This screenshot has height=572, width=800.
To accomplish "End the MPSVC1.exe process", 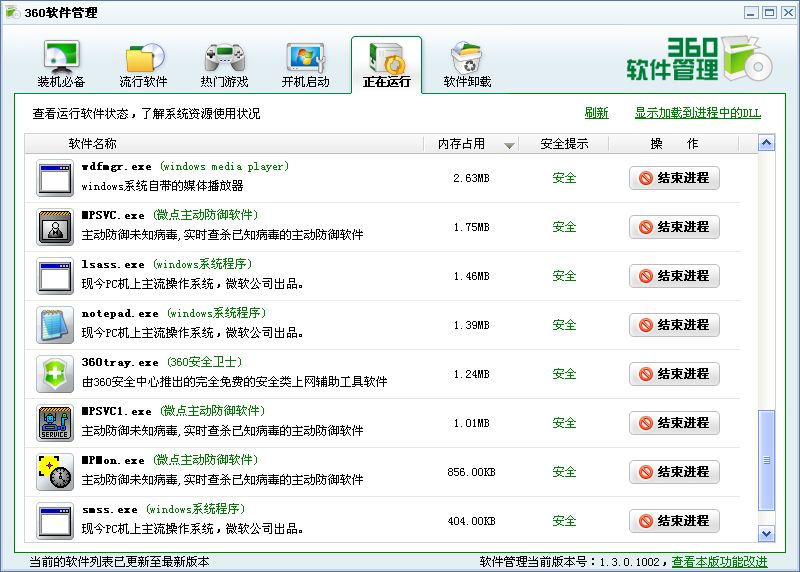I will pos(674,423).
